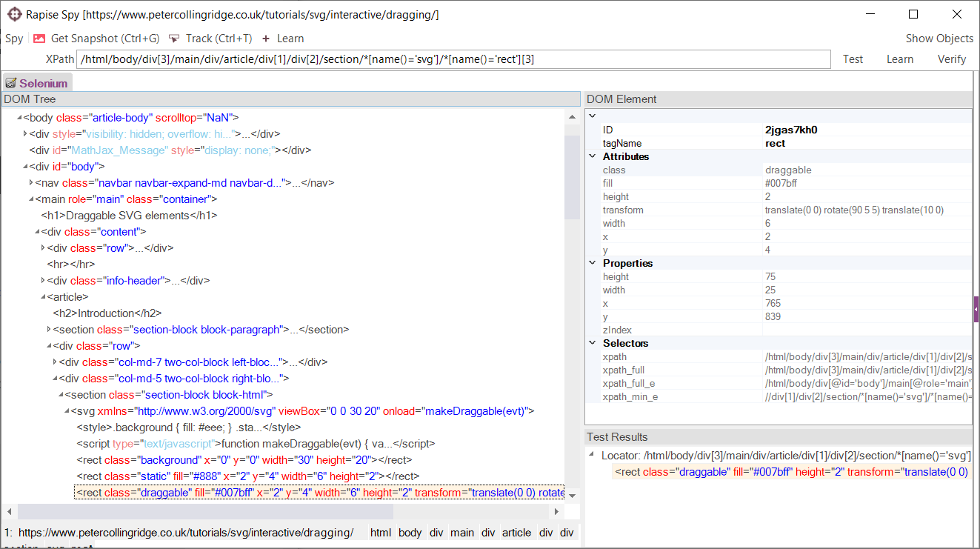Click the plus icon beside Learn
Viewport: 980px width, 549px height.
[x=266, y=39]
